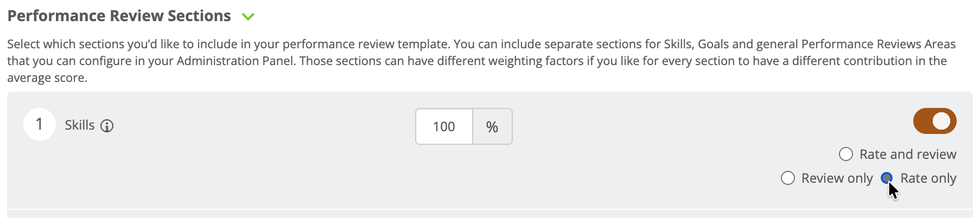The image size is (980, 218).
Task: Click the 'Rate and review' label text
Action: click(x=908, y=155)
